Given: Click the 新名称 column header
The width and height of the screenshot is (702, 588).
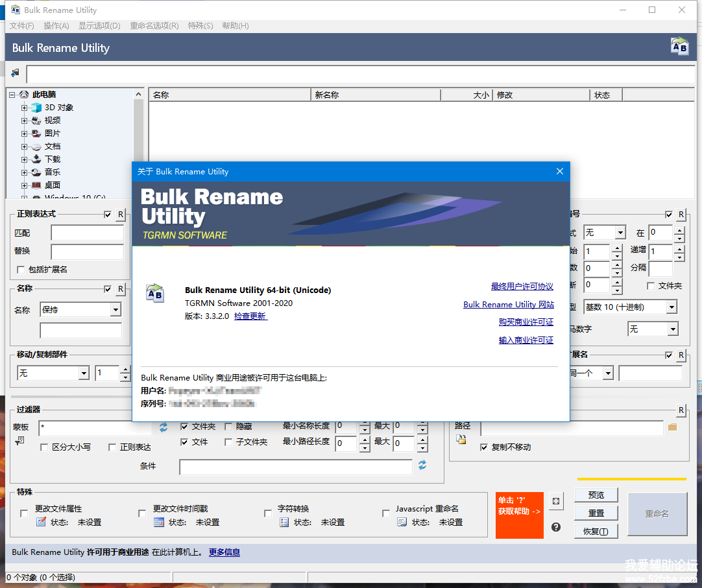Looking at the screenshot, I should click(x=376, y=95).
